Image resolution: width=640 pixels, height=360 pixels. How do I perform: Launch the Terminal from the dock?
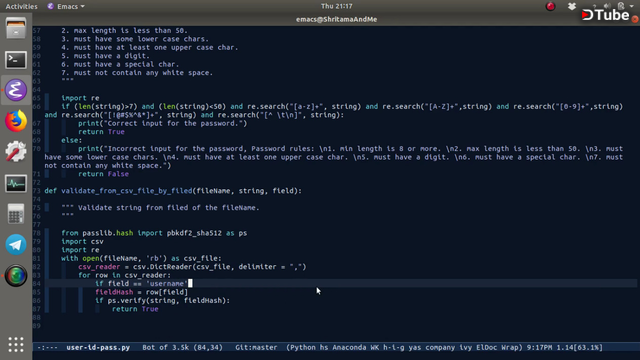(16, 60)
